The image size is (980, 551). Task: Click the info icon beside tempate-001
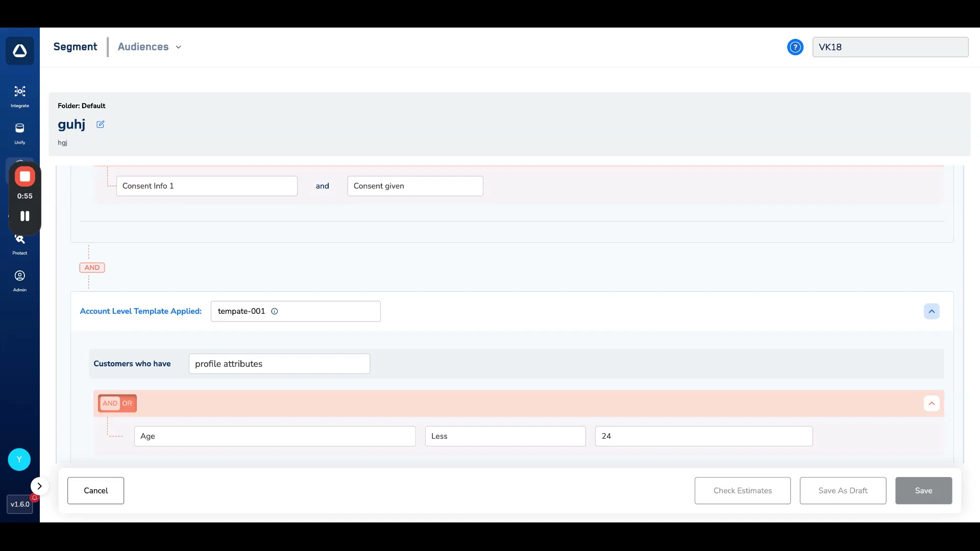tap(275, 311)
